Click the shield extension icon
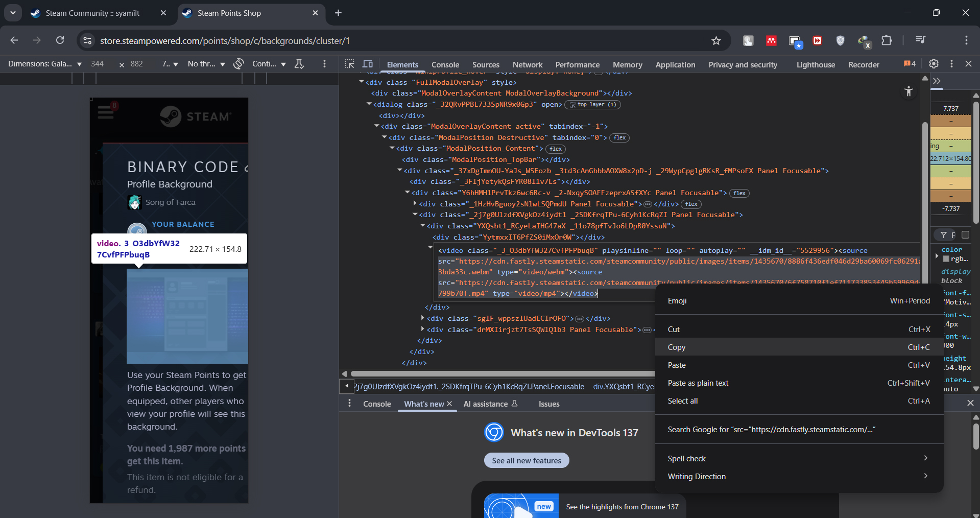This screenshot has width=980, height=518. pos(840,40)
